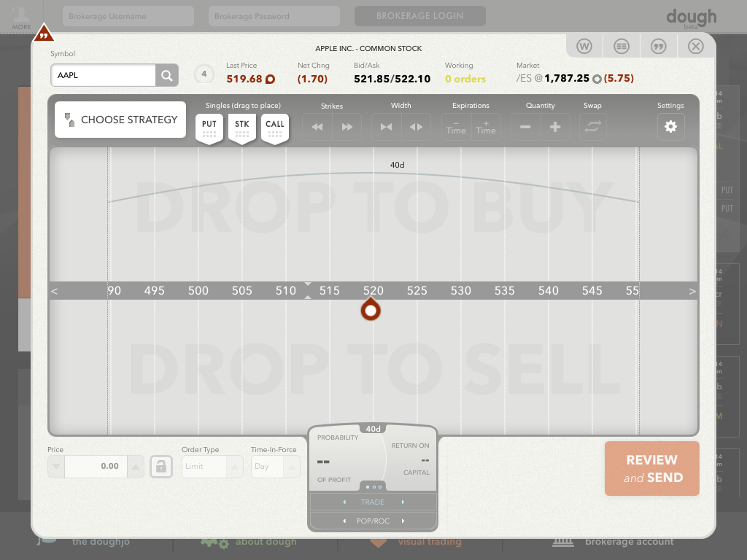Viewport: 747px width, 560px height.
Task: Open the Time-In-Force Day dropdown
Action: (x=275, y=466)
